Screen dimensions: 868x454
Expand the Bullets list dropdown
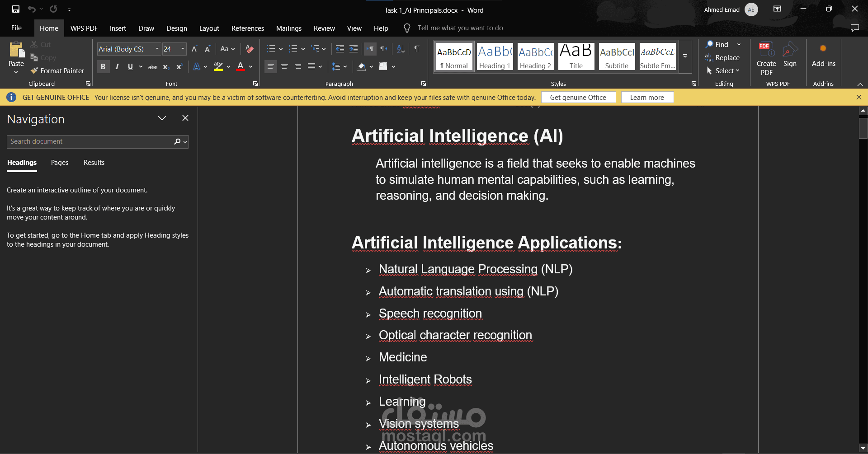click(281, 49)
